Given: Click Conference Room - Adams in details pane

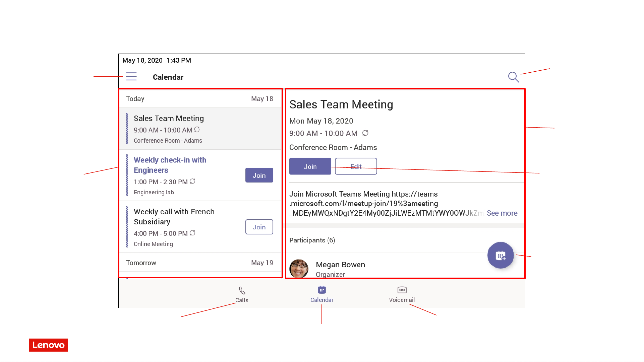Looking at the screenshot, I should [x=333, y=147].
